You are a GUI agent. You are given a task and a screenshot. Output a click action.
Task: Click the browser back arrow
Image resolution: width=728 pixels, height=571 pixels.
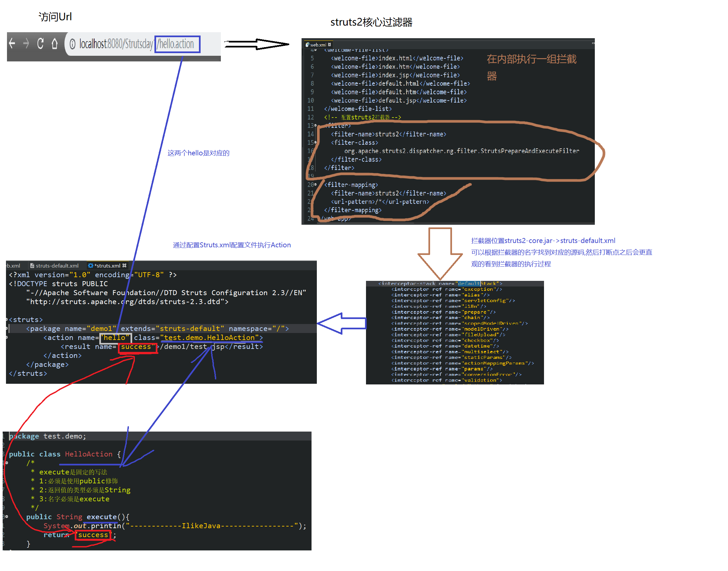tap(12, 43)
